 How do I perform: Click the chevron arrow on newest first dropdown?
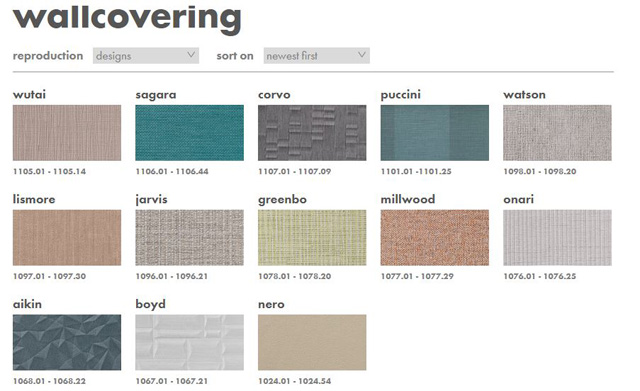(x=361, y=55)
